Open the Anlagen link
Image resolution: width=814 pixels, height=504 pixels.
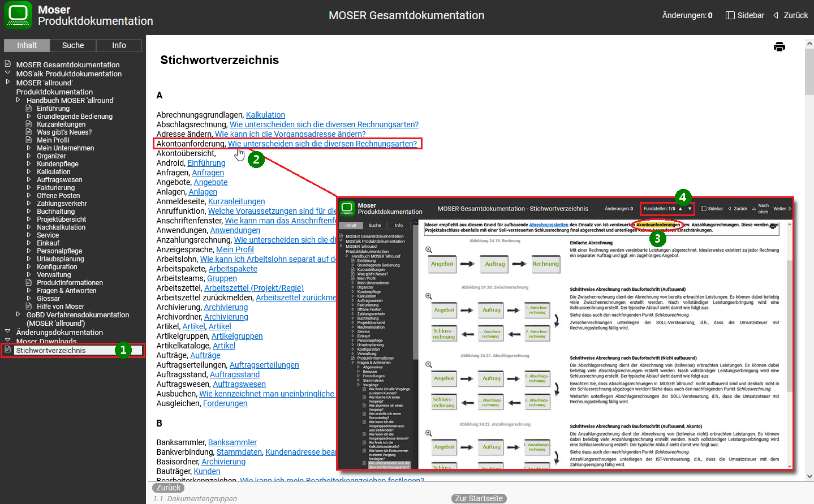click(203, 192)
